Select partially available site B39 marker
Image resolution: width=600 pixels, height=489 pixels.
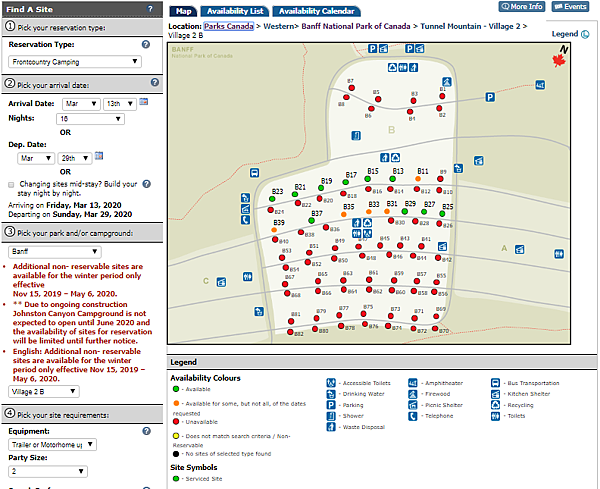(274, 230)
